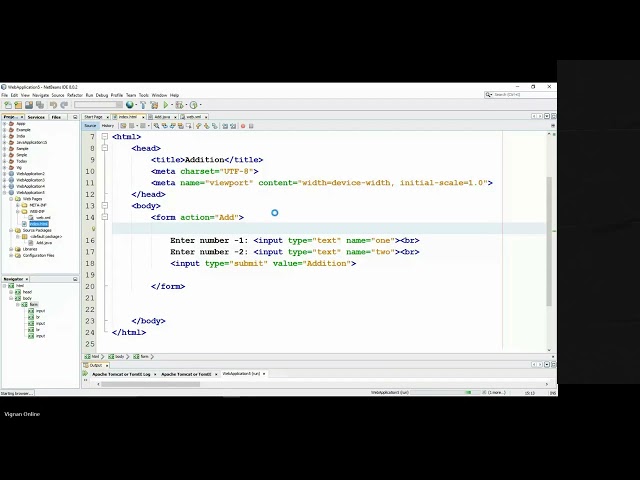Click the Last Edit icon in editor toolbar
The width and height of the screenshot is (640, 480).
(123, 126)
